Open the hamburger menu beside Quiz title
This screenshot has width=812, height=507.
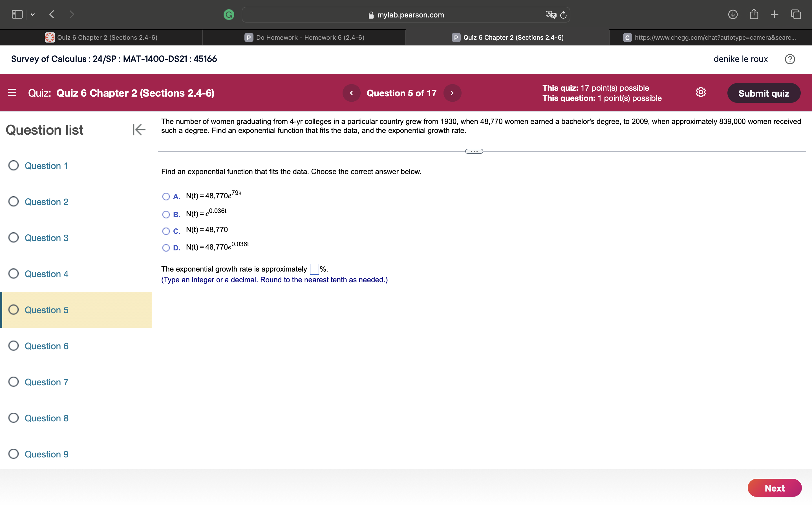pos(12,93)
